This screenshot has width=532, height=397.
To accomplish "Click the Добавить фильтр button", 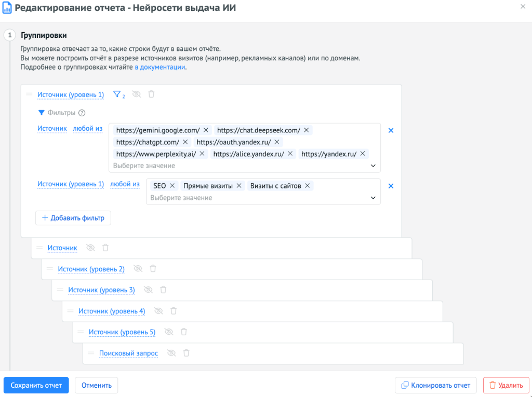I will 73,218.
